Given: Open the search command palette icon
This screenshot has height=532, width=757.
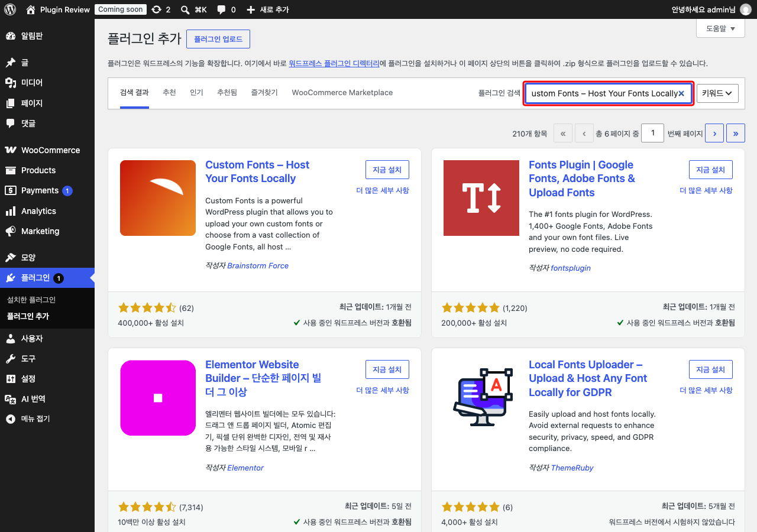Looking at the screenshot, I should point(185,9).
